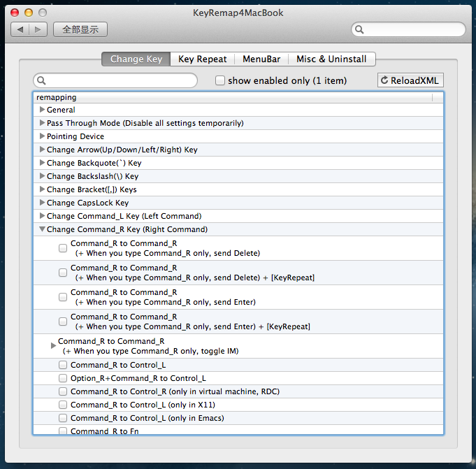The height and width of the screenshot is (469, 476).
Task: Click the magnifier icon in toolbar search
Action: (x=359, y=29)
